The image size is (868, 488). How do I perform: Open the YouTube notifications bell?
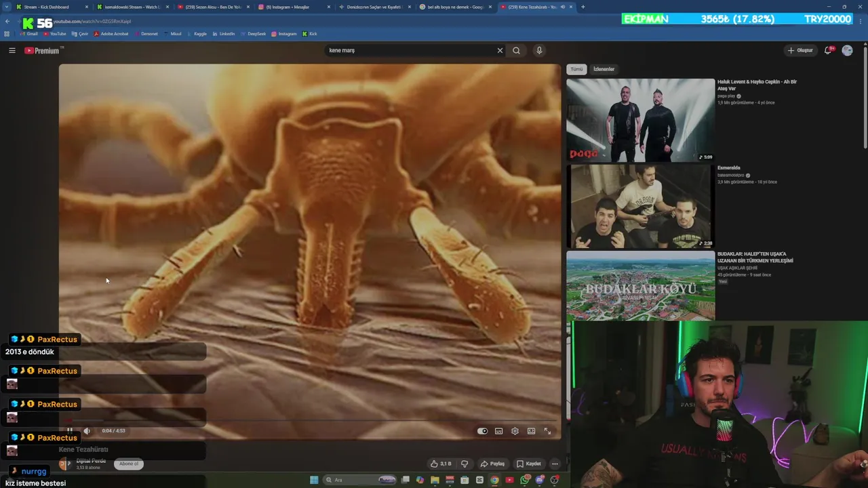click(829, 50)
